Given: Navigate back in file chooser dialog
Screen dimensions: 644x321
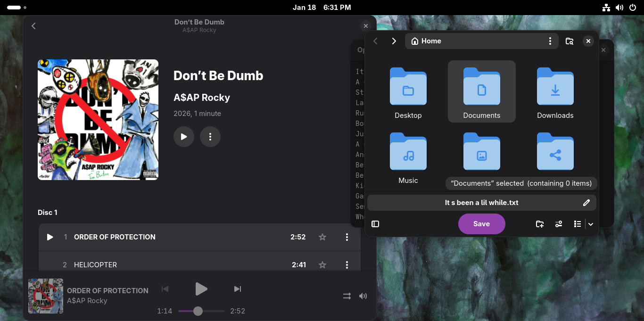Looking at the screenshot, I should point(375,41).
